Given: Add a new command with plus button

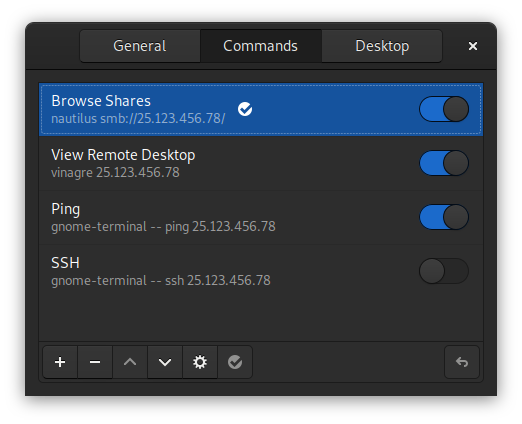Looking at the screenshot, I should pos(60,362).
